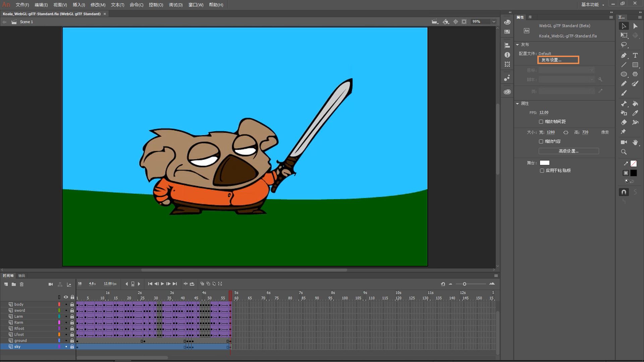Click the white stage color swatch
The image size is (644, 362).
click(x=544, y=163)
